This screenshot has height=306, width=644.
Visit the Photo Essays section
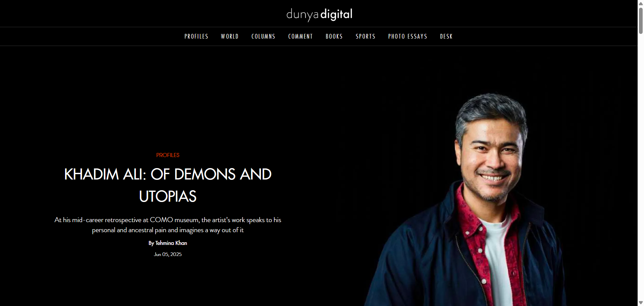(408, 36)
